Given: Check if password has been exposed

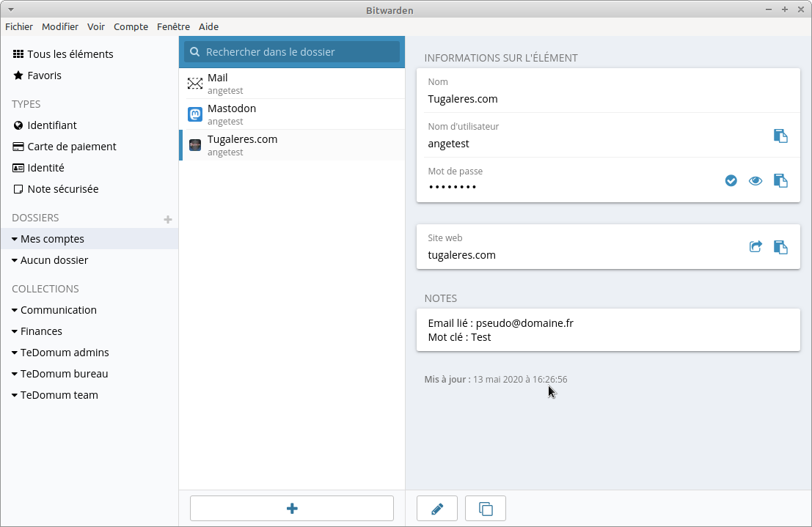Looking at the screenshot, I should coord(731,180).
